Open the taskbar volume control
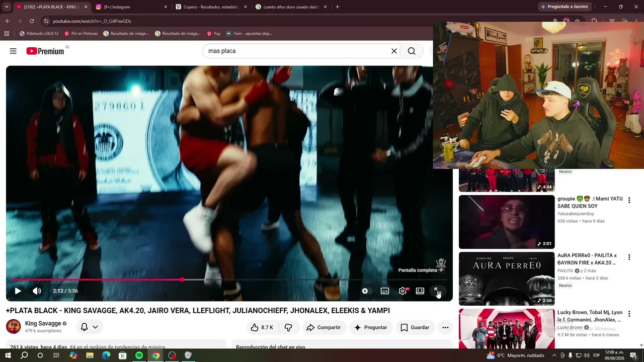This screenshot has width=644, height=362. pos(586,355)
